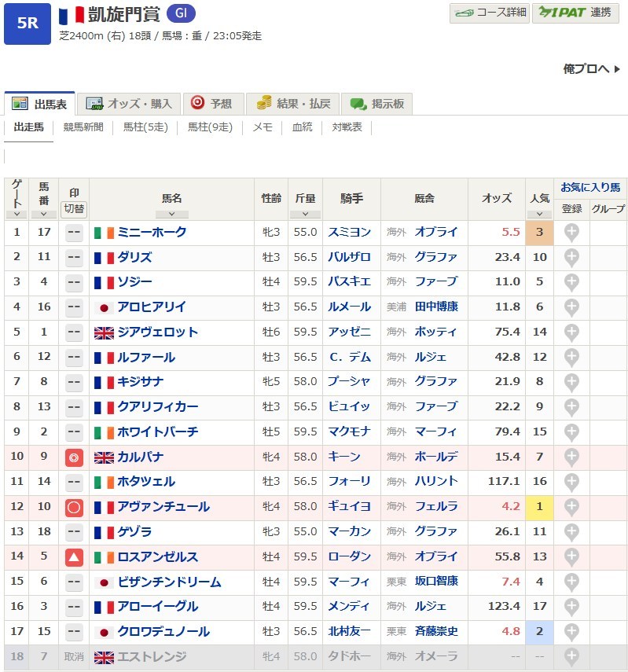Open the 馬名 column sort dropdown
628x672 pixels.
tap(171, 214)
